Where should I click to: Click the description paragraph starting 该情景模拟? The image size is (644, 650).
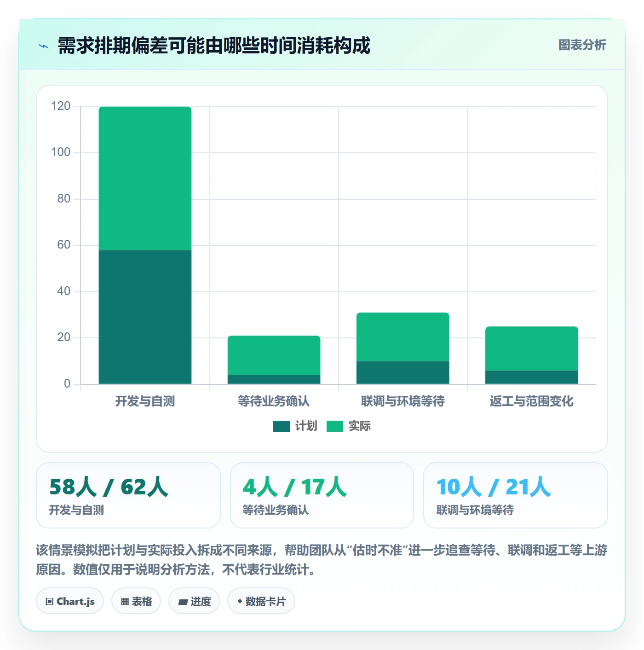(322, 560)
